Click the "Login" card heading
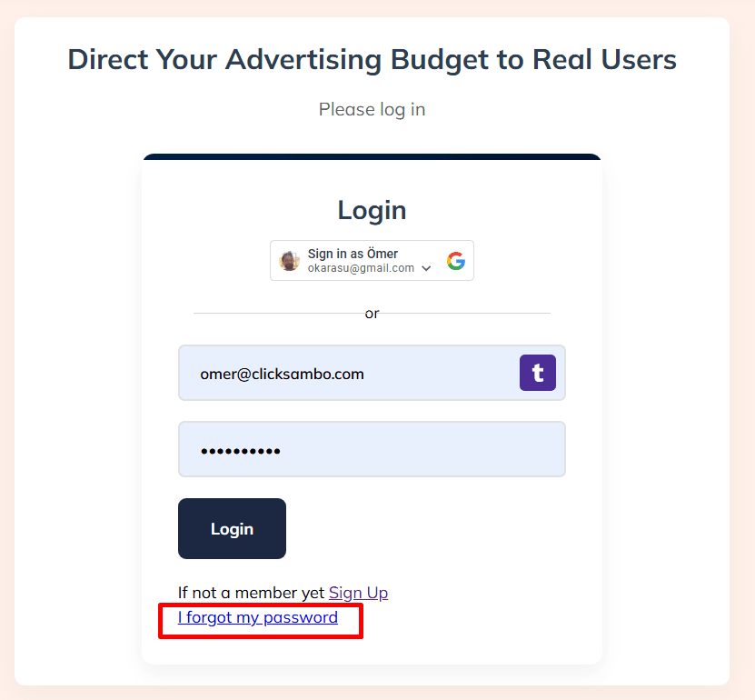The image size is (755, 700). coord(372,210)
